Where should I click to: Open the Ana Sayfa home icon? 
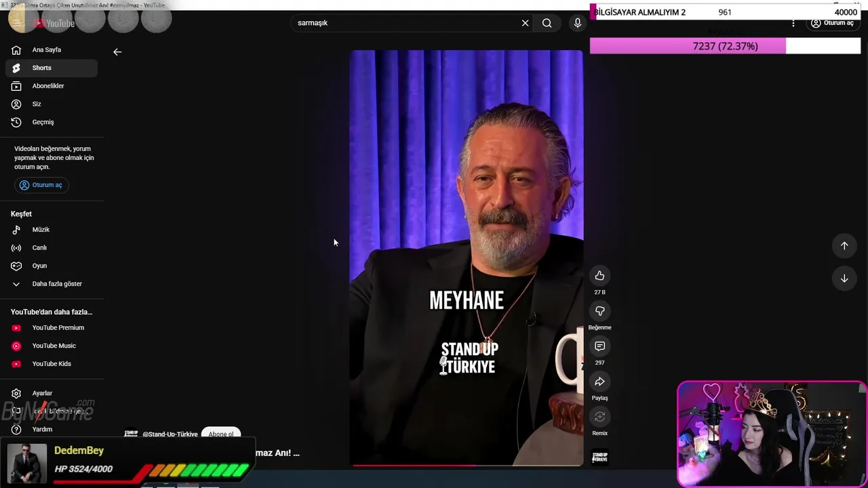click(x=16, y=49)
